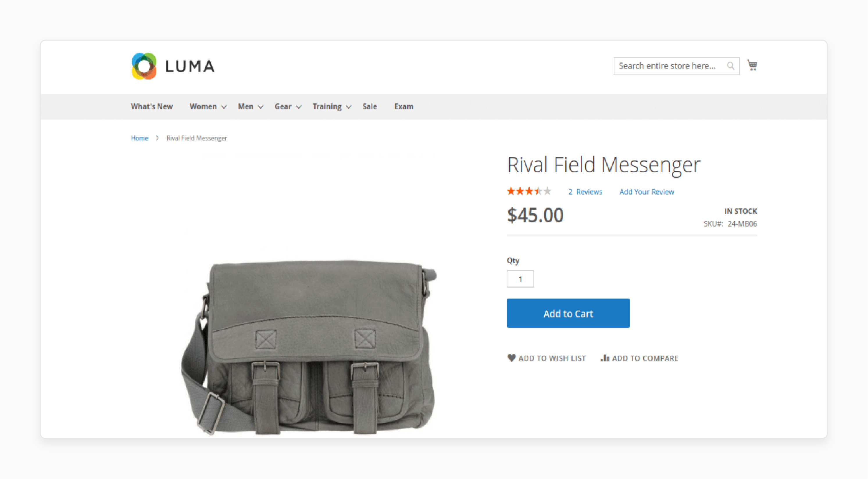Click the 2 Reviews link
This screenshot has width=868, height=479.
[584, 192]
